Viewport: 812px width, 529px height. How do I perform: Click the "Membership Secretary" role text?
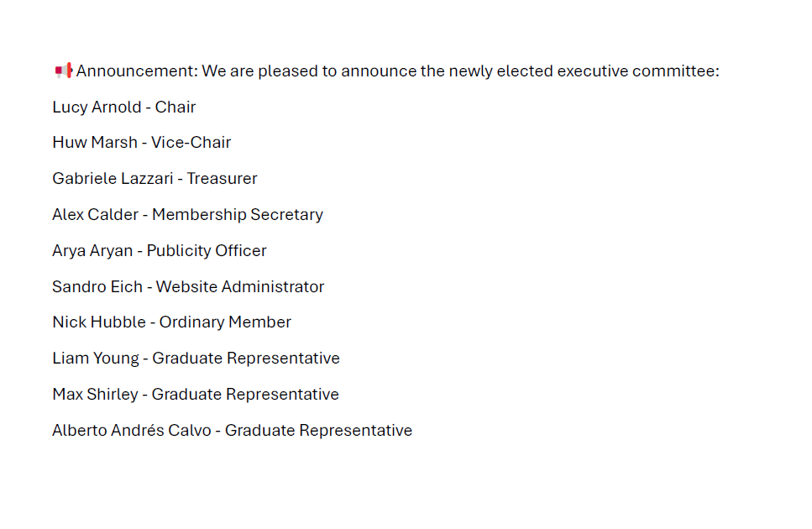click(x=238, y=215)
